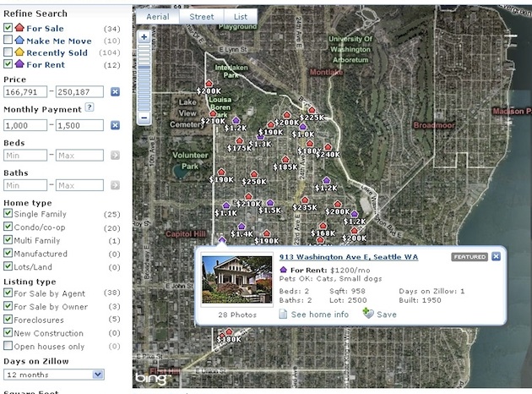Open the monthly payment help icon
Screen dimensions: 532x394
pyautogui.click(x=90, y=107)
